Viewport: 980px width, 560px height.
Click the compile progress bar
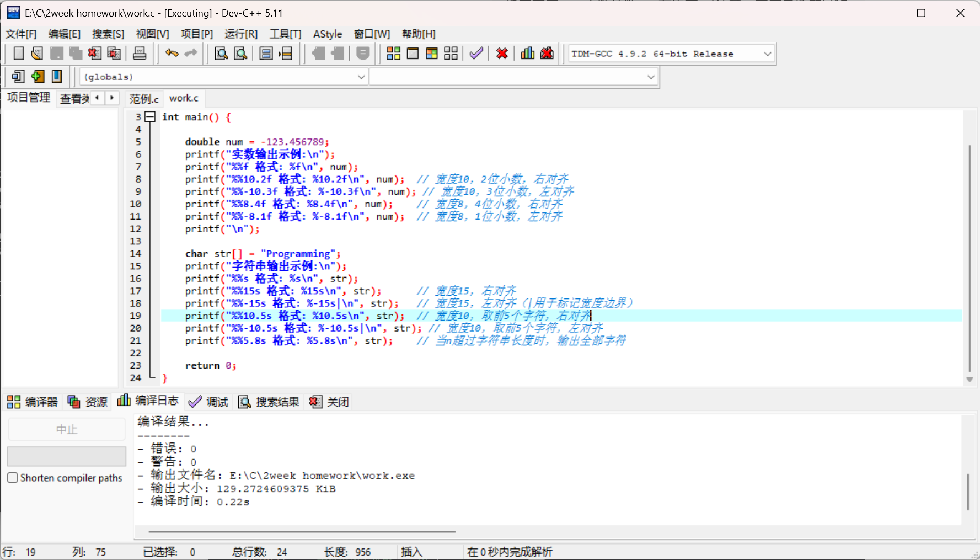tap(67, 456)
